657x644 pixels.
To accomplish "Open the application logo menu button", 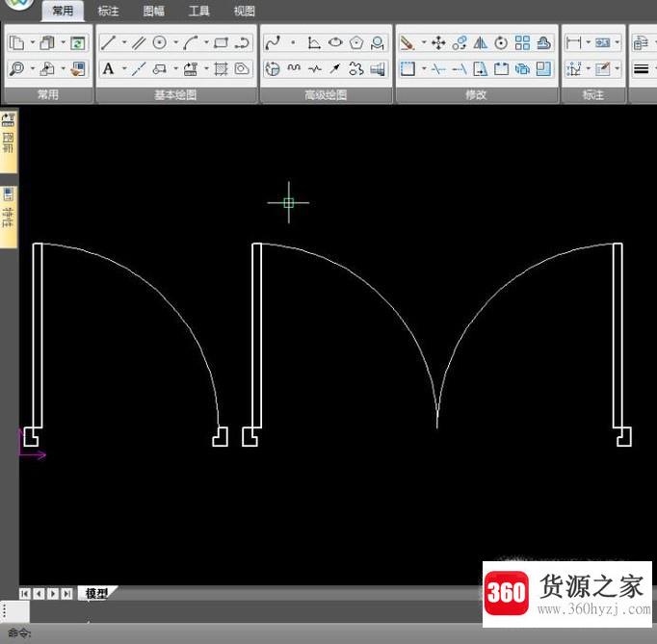I will click(19, 5).
